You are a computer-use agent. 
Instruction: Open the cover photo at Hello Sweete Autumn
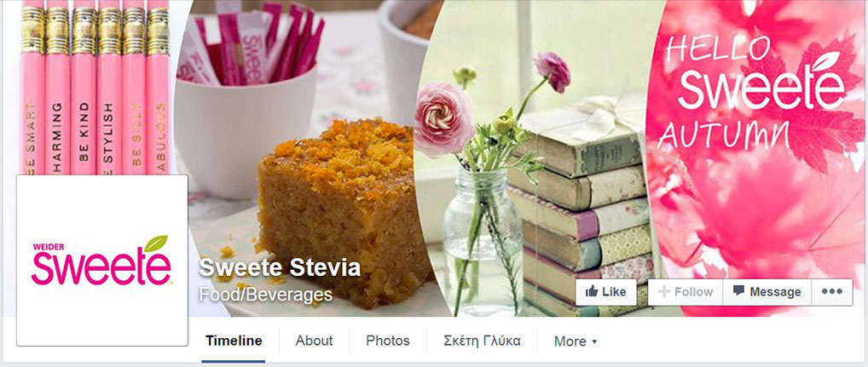click(x=756, y=92)
